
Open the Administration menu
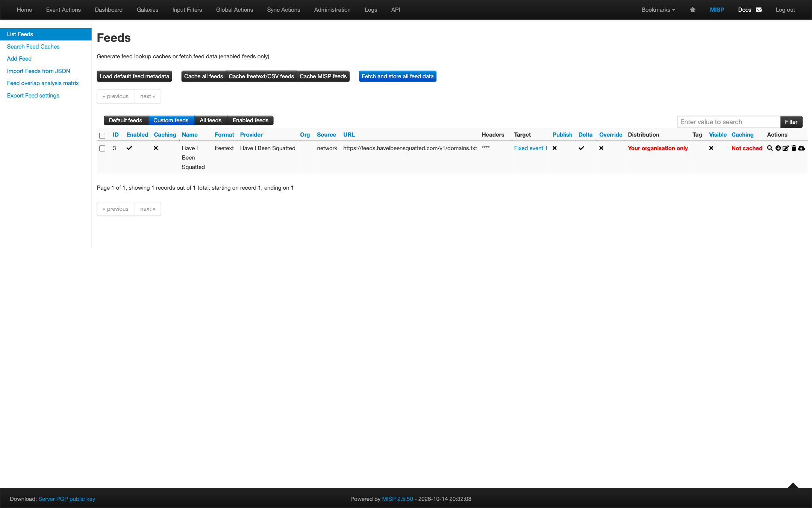tap(332, 10)
